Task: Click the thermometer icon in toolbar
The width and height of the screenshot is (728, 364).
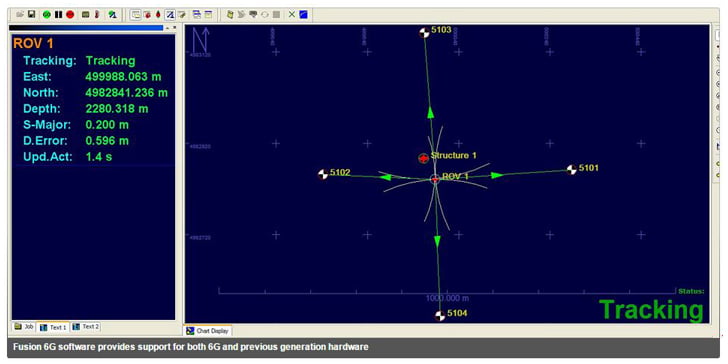Action: [97, 14]
